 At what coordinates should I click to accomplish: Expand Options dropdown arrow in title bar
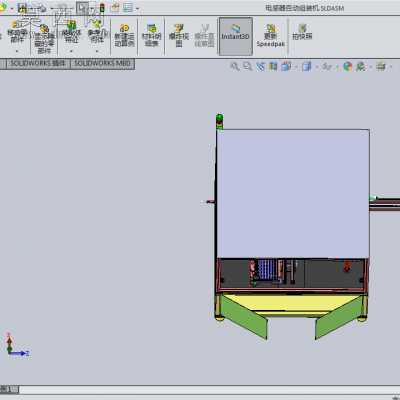[x=138, y=9]
